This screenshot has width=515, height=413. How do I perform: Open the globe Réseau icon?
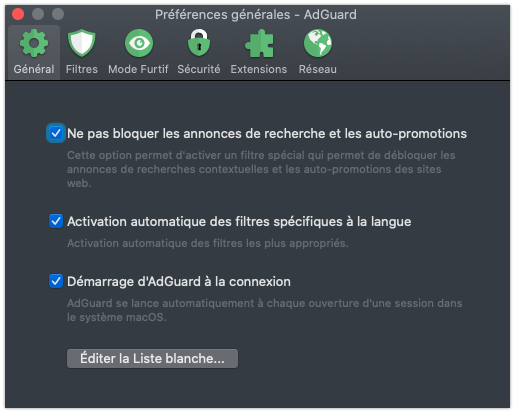pos(318,43)
